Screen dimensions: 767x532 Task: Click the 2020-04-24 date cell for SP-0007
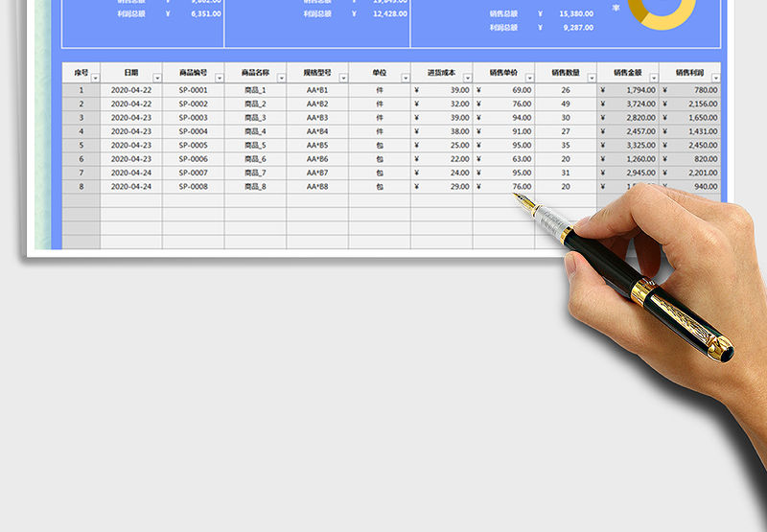[x=131, y=173]
